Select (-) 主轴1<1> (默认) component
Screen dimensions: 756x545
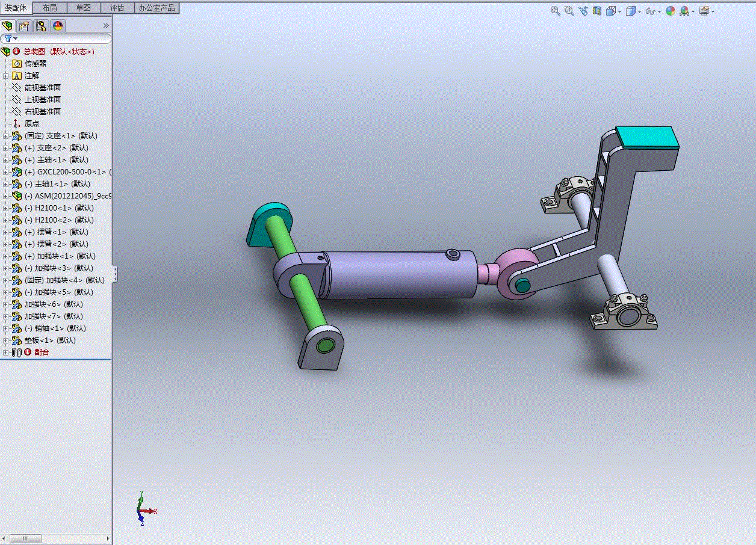pos(57,183)
